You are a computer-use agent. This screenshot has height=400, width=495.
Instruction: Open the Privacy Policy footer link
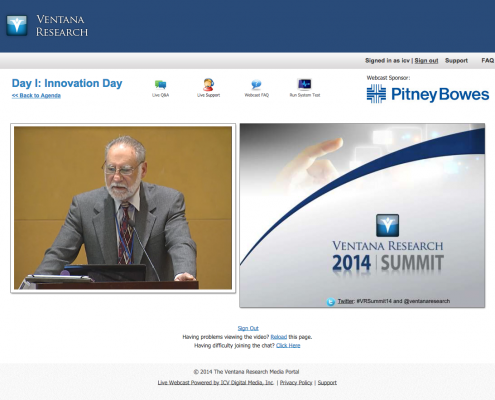[x=296, y=383]
